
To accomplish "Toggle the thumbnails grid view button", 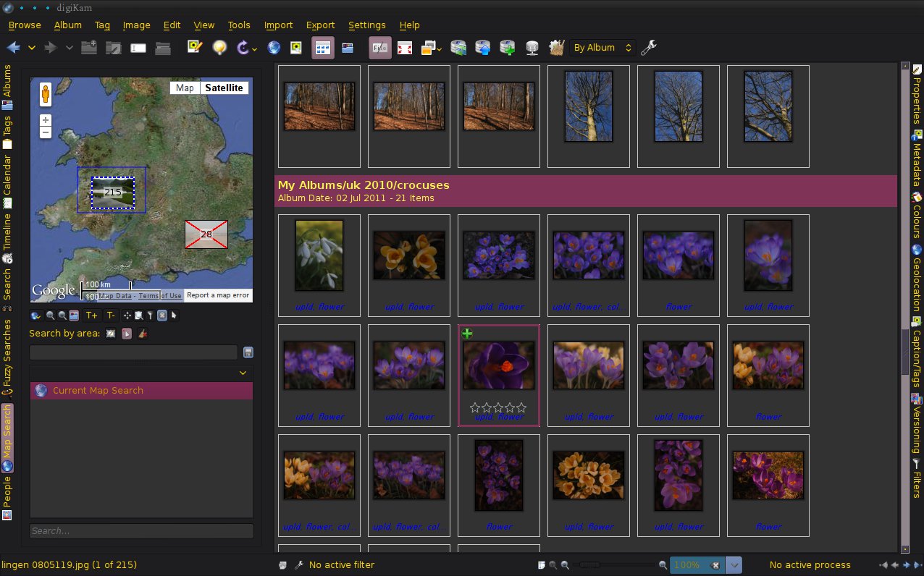I will [323, 48].
